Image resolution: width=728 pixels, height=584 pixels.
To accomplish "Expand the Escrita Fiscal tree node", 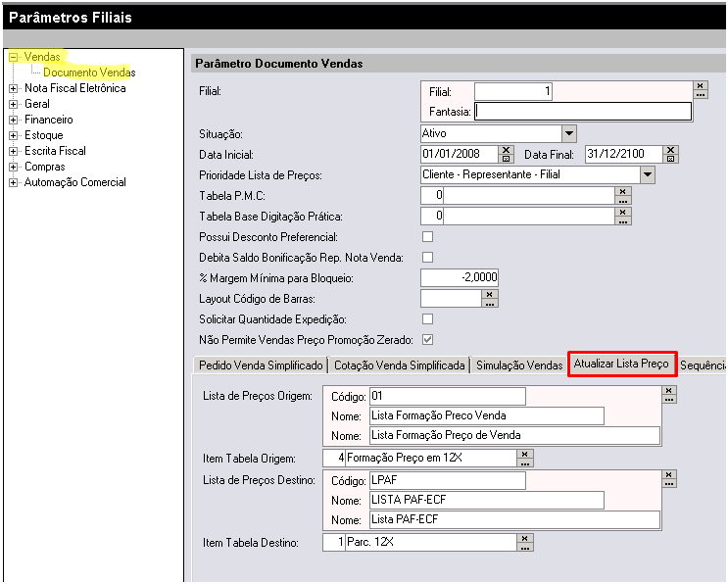I will point(14,151).
